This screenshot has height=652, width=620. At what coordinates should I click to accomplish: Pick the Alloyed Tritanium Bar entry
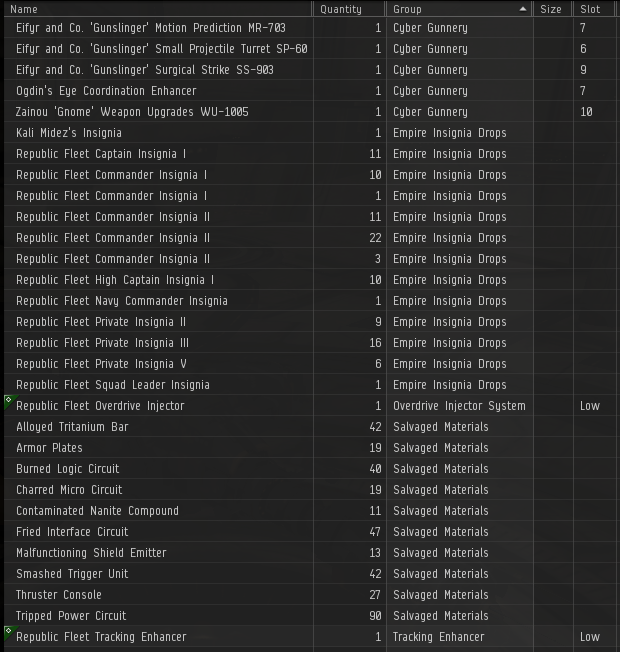(x=72, y=427)
